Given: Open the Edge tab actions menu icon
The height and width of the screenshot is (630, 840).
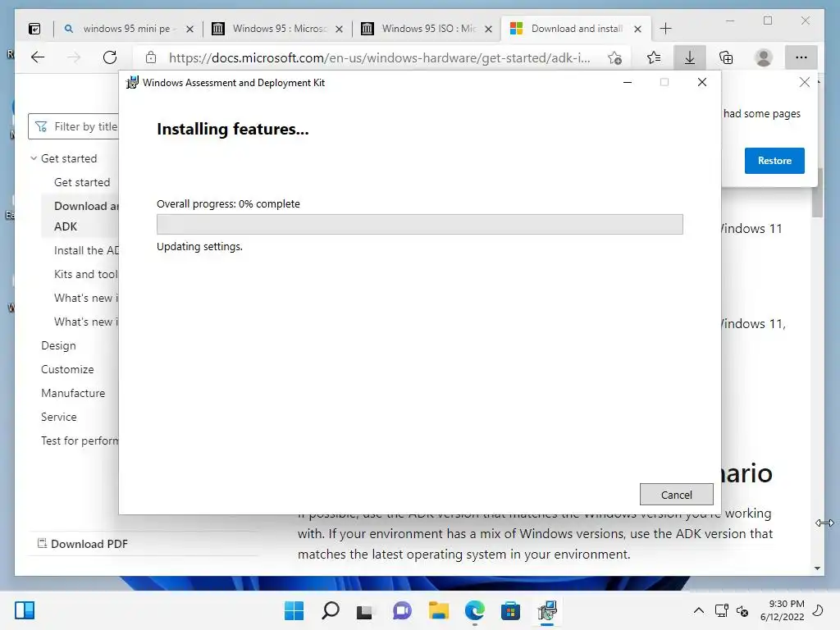Looking at the screenshot, I should [x=34, y=29].
